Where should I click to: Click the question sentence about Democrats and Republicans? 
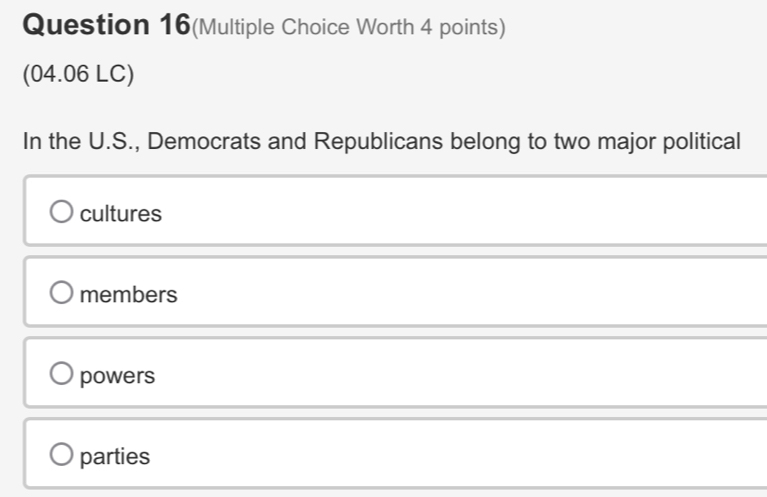(x=381, y=141)
